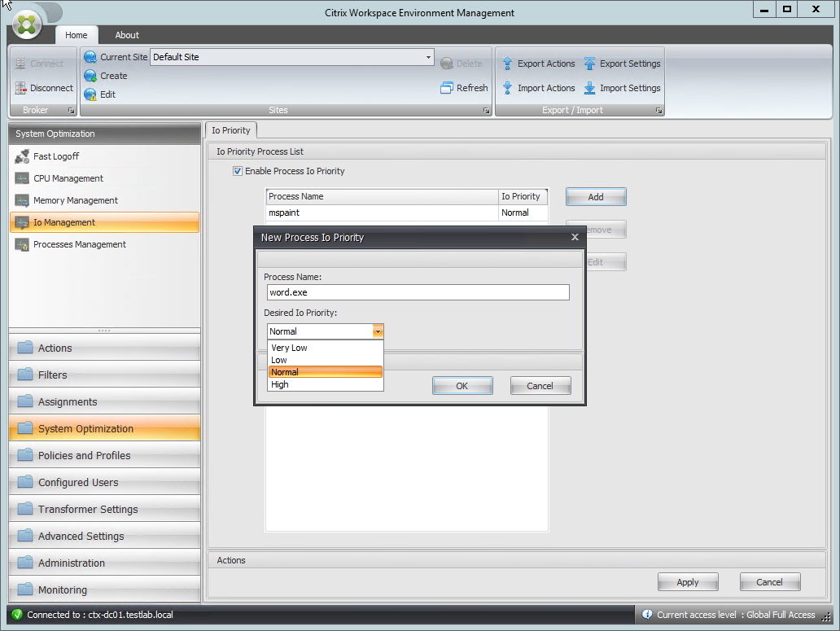Click the navigation pane splitter grip
The width and height of the screenshot is (840, 631).
coord(104,331)
